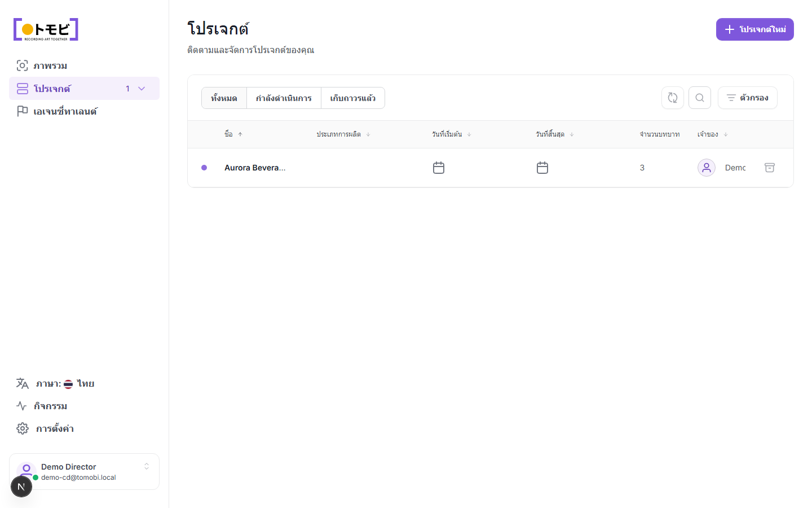Open the Aurora Bevera... project row
The height and width of the screenshot is (508, 812).
tap(491, 168)
